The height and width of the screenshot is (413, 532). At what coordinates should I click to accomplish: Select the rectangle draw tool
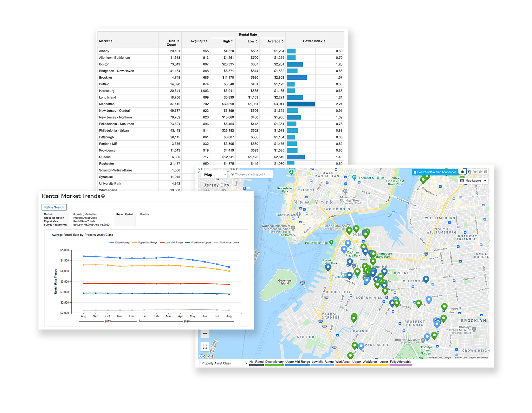[x=485, y=172]
